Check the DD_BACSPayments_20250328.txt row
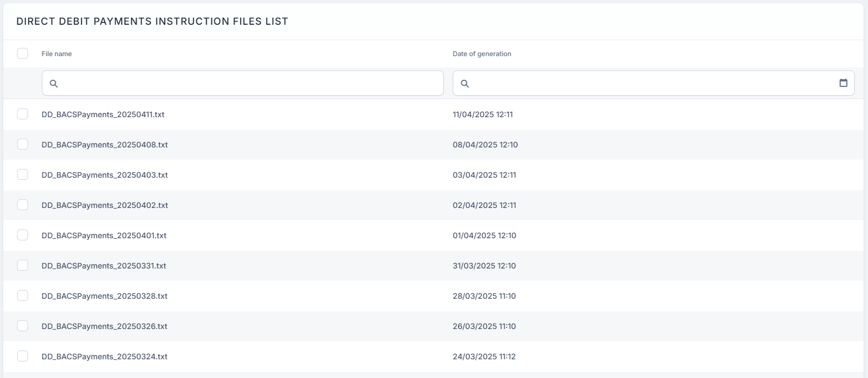Viewport: 868px width, 378px height. [23, 295]
